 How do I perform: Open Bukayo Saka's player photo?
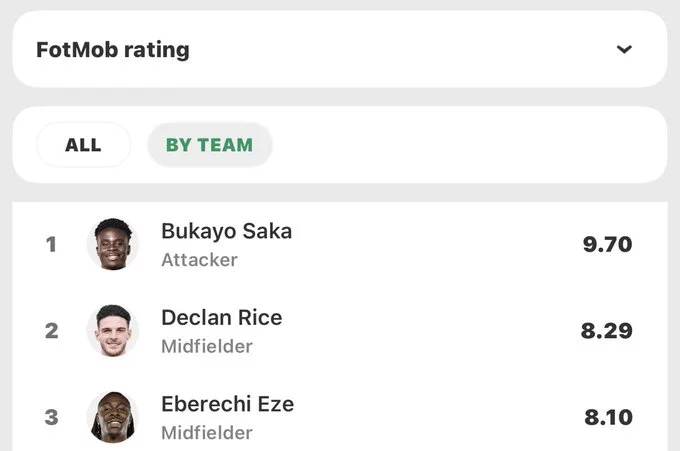(113, 244)
